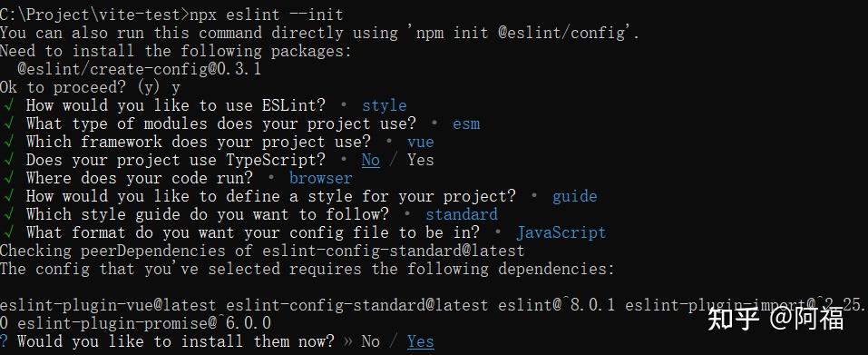Select the underlined No TypeScript option

(371, 160)
